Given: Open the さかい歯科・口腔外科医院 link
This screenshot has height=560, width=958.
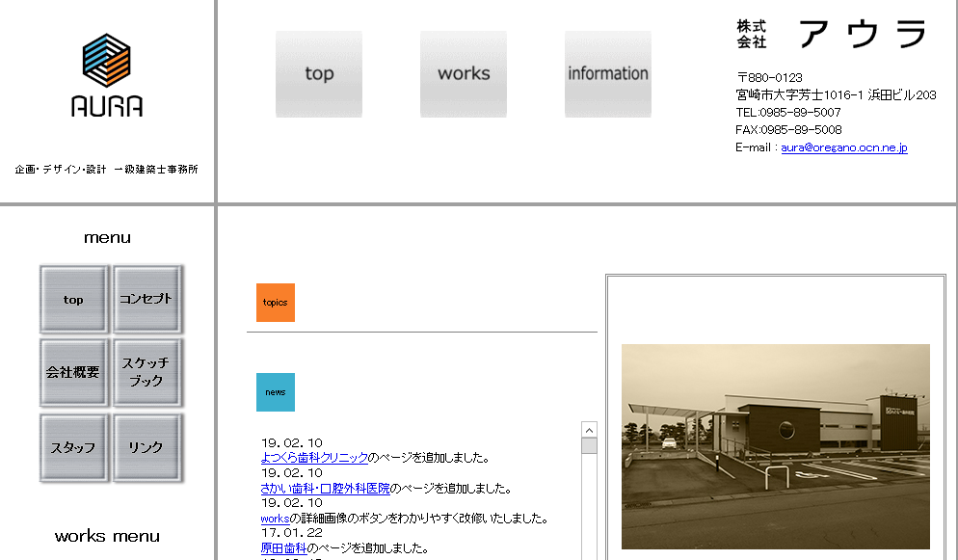Looking at the screenshot, I should [x=325, y=489].
